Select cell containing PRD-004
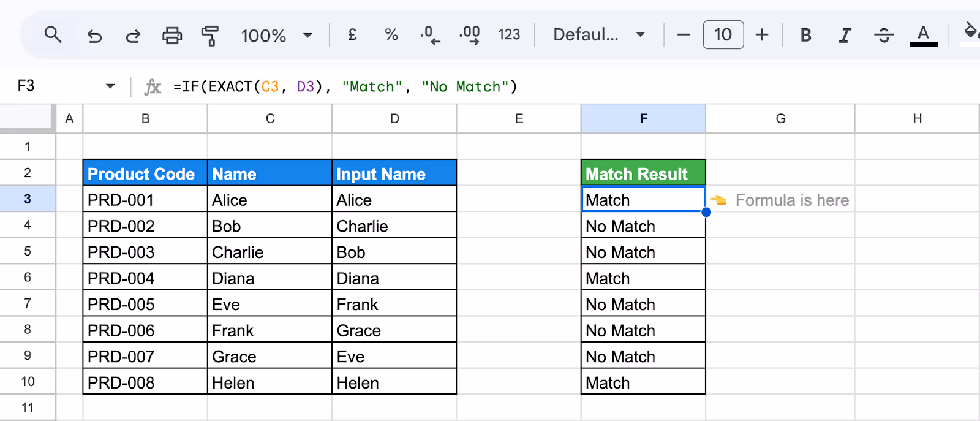Image resolution: width=980 pixels, height=421 pixels. click(x=145, y=278)
